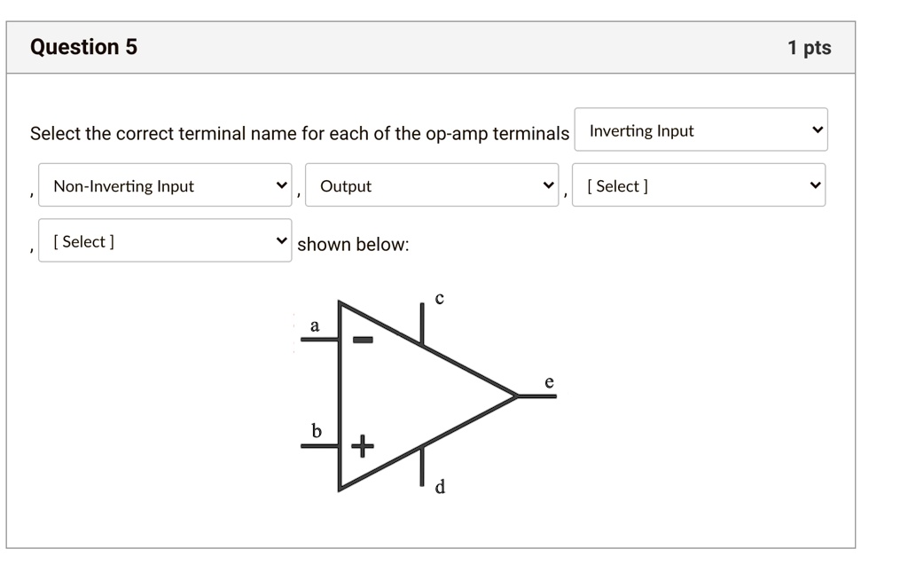The image size is (908, 588).
Task: Click terminal label a on the diagram
Action: pos(314,326)
